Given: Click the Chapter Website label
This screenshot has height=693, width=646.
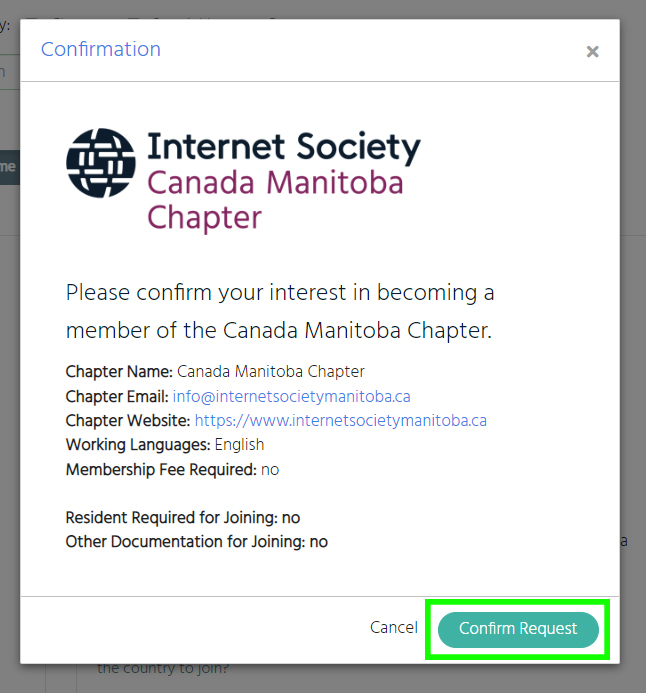Looking at the screenshot, I should tap(128, 420).
